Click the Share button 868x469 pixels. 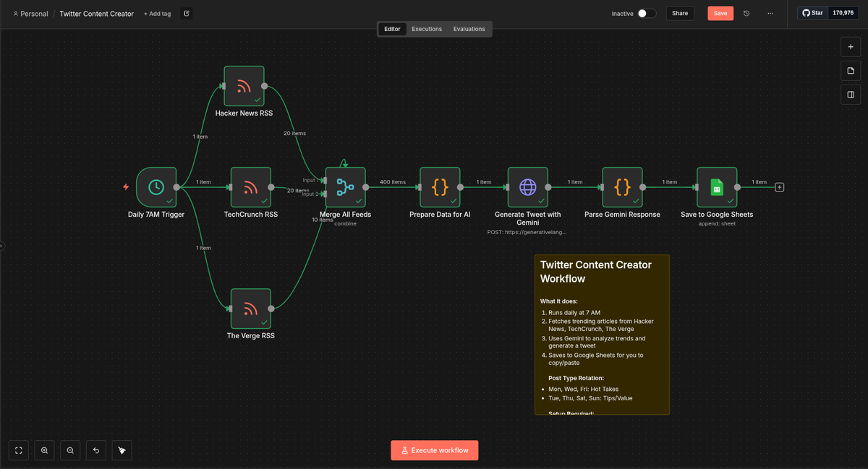coord(680,13)
